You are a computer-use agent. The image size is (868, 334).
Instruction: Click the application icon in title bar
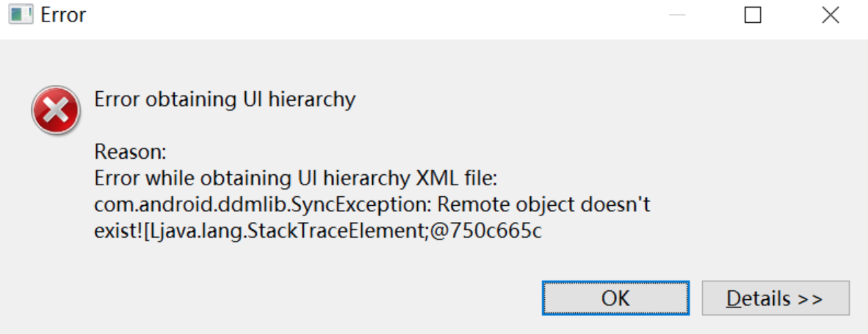(21, 15)
